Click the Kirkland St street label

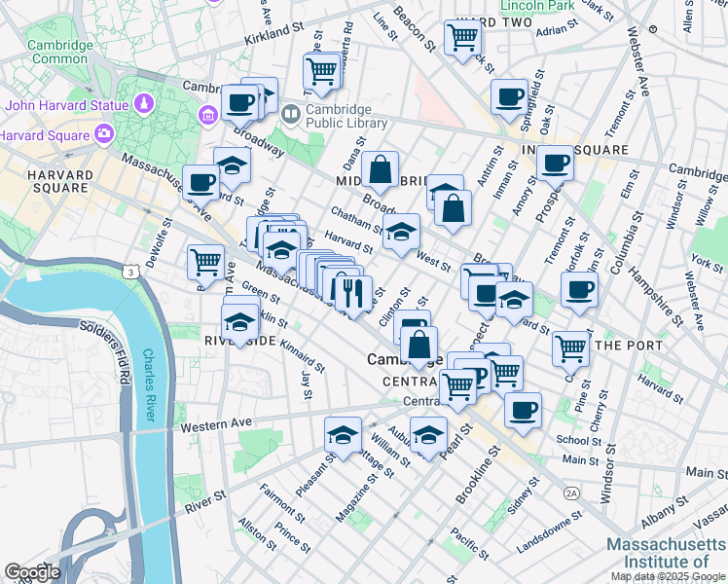[x=273, y=33]
